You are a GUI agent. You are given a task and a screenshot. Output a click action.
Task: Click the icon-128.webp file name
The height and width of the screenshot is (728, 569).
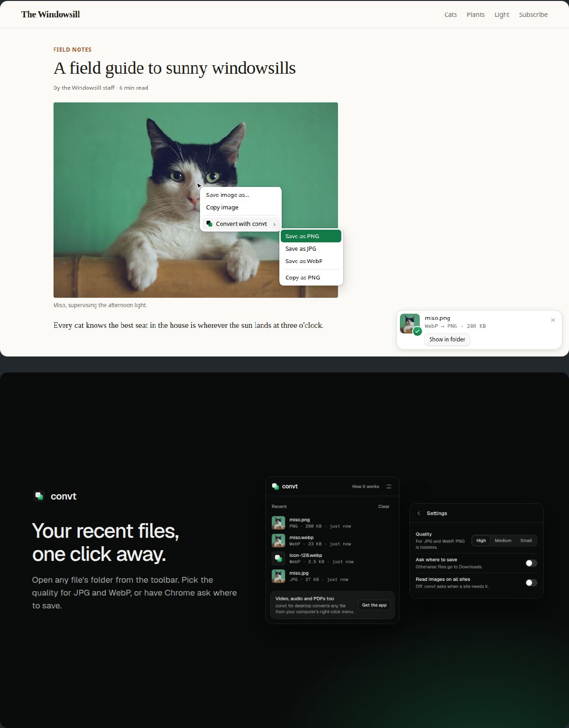(306, 555)
